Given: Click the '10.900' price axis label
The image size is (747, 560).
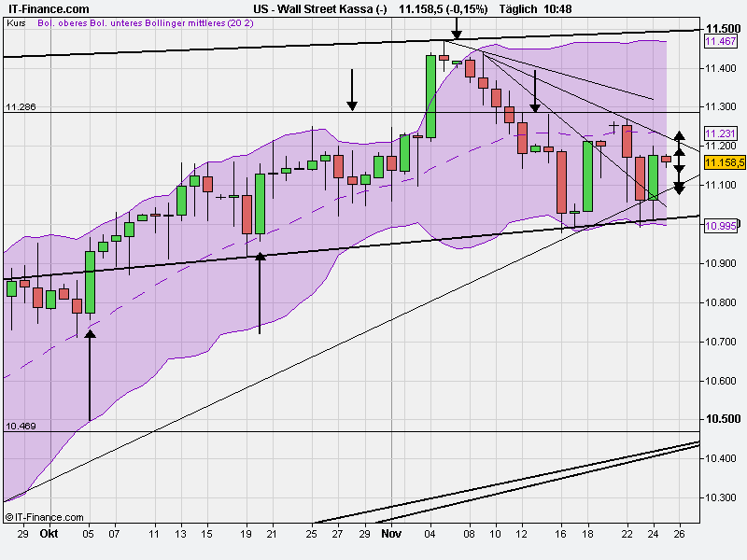Looking at the screenshot, I should coord(721,263).
